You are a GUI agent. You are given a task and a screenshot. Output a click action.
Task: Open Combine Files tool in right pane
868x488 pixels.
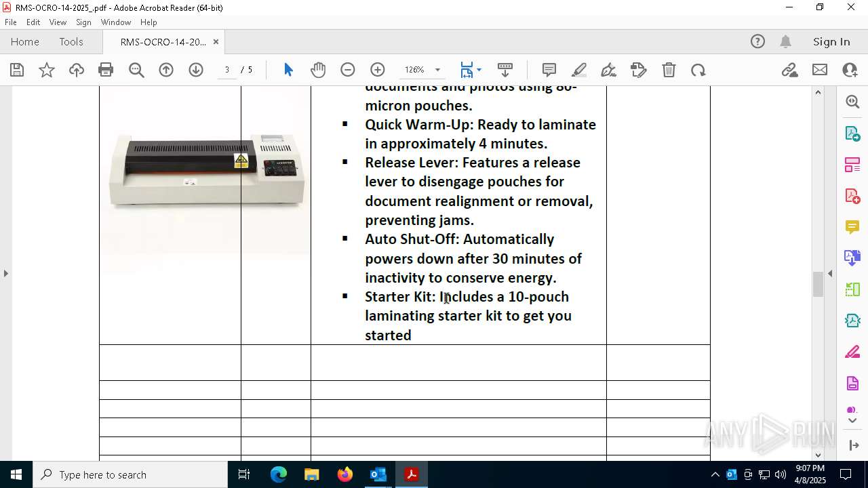click(x=852, y=258)
